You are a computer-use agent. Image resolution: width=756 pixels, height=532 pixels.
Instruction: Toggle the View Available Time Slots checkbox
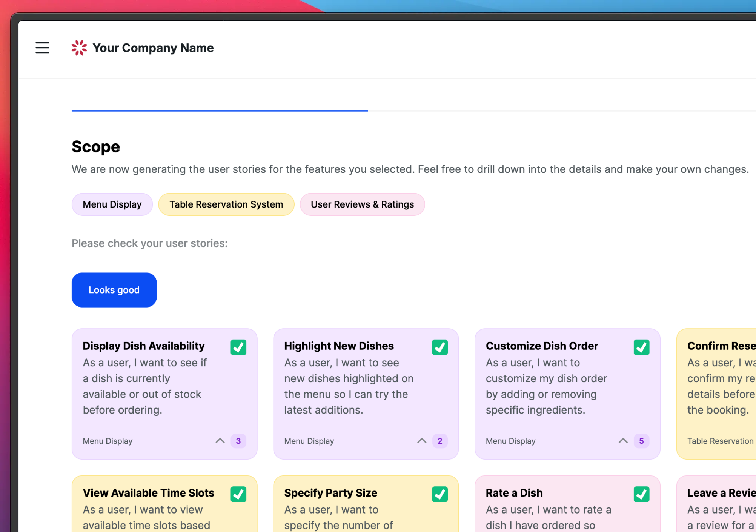(238, 494)
